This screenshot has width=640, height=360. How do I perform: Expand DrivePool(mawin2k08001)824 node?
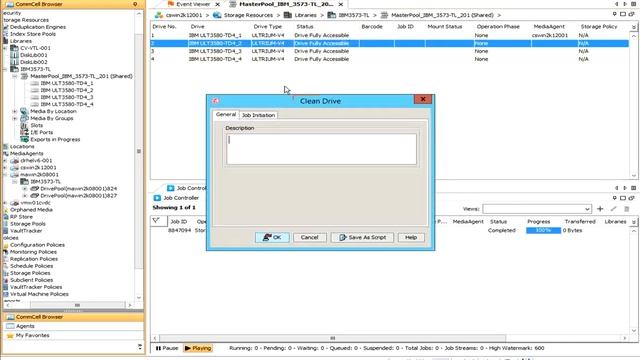pos(25,189)
